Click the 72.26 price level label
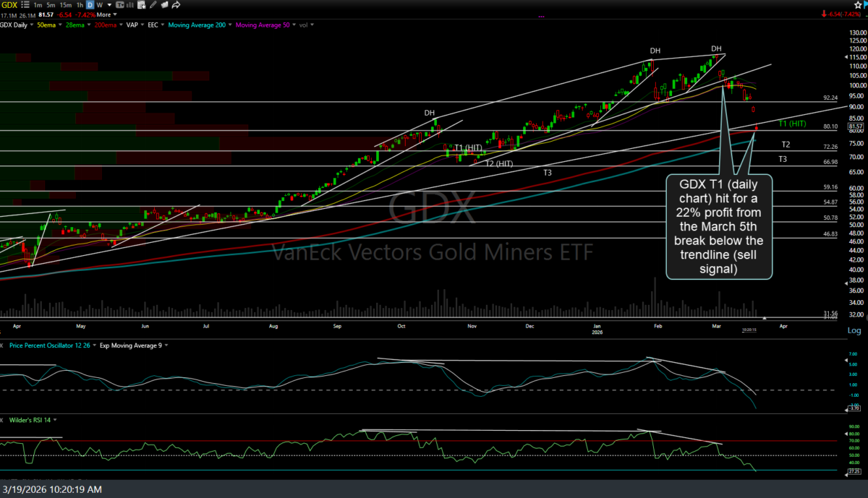 [x=830, y=147]
